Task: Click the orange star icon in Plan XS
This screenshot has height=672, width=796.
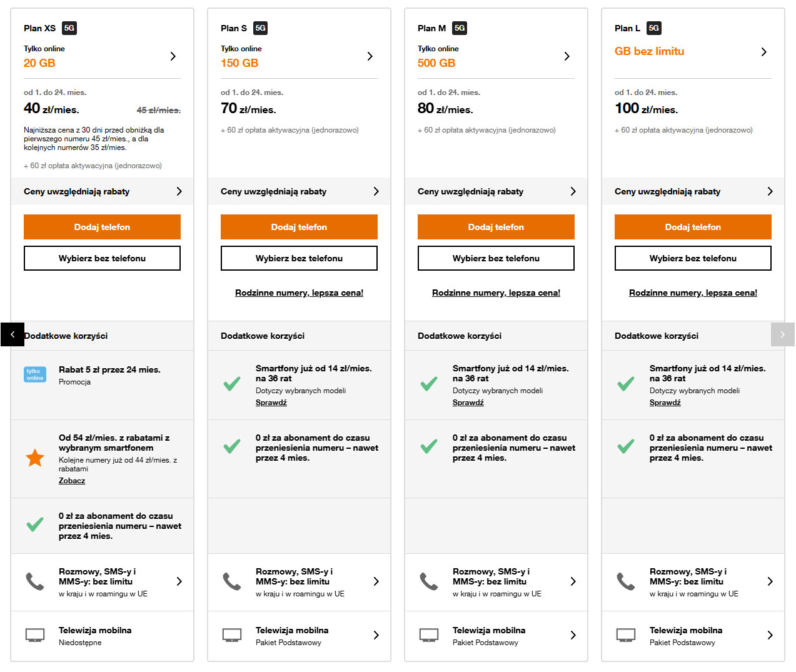Action: pyautogui.click(x=35, y=458)
